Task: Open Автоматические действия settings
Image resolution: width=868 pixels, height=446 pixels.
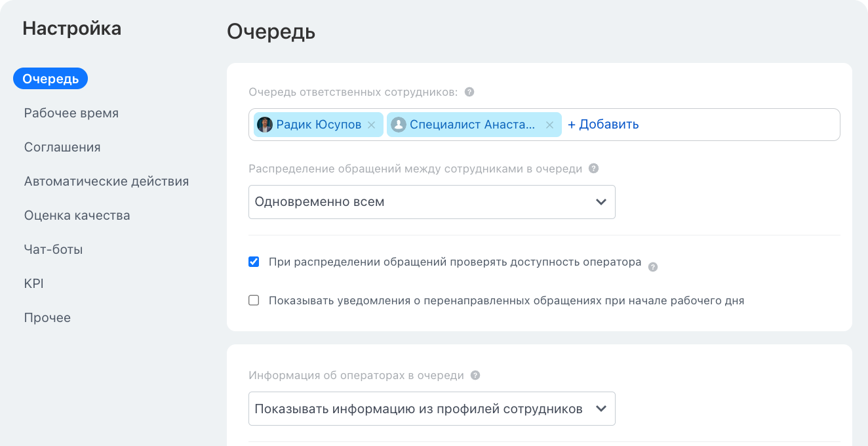Action: click(x=107, y=181)
